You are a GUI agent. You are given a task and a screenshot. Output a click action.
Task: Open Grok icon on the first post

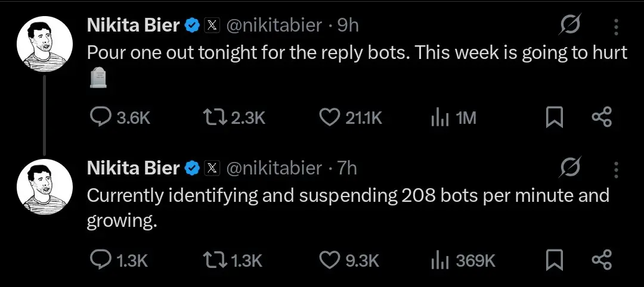coord(570,26)
